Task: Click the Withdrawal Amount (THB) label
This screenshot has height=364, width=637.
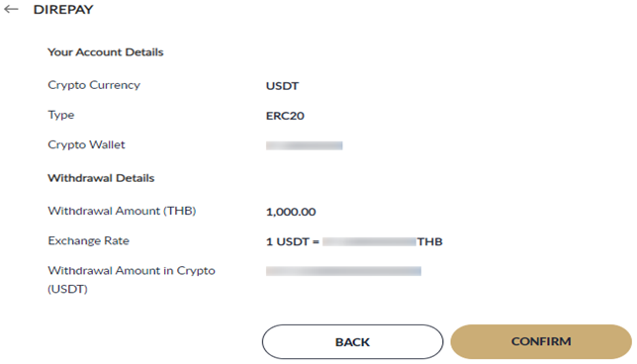Action: [x=122, y=211]
